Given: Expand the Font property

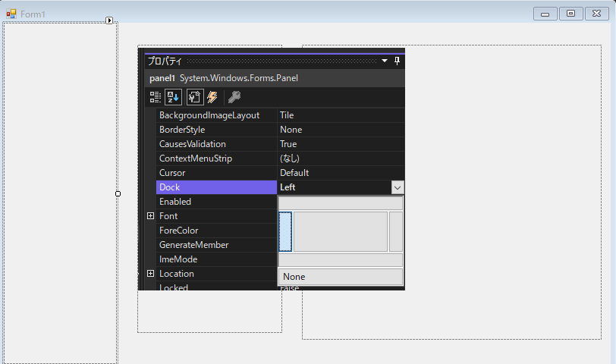Looking at the screenshot, I should 150,216.
